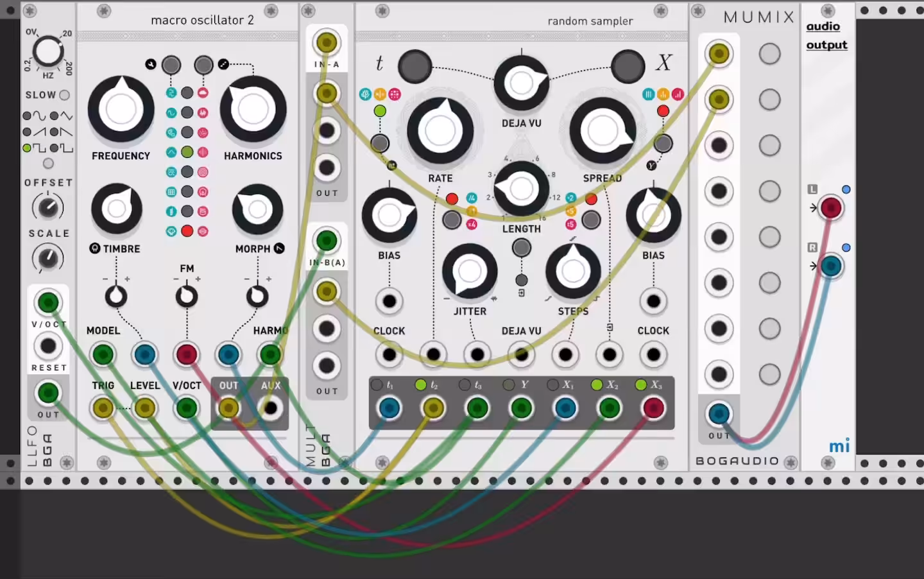Viewport: 924px width, 579px height.
Task: Click the FREQUENCY knob on macro oscillator
Action: point(121,109)
